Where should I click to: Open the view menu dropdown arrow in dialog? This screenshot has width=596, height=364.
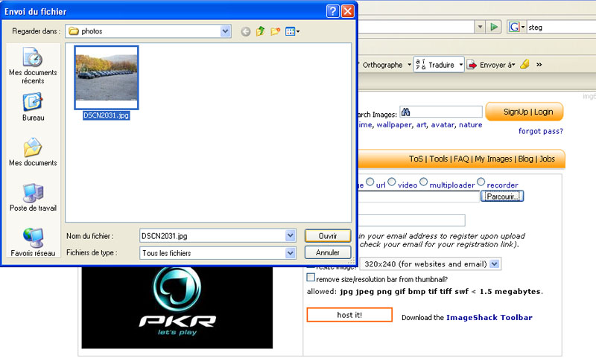298,31
